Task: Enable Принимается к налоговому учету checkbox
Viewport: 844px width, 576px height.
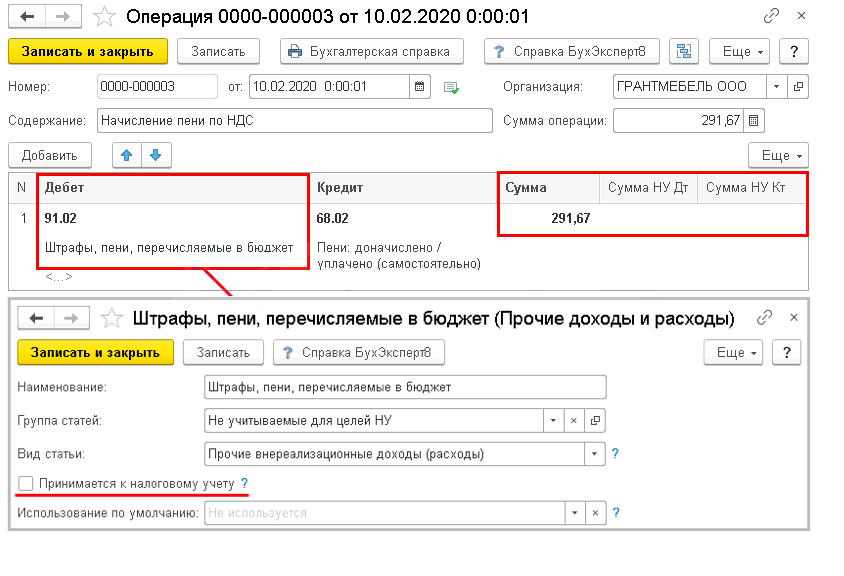Action: (26, 484)
